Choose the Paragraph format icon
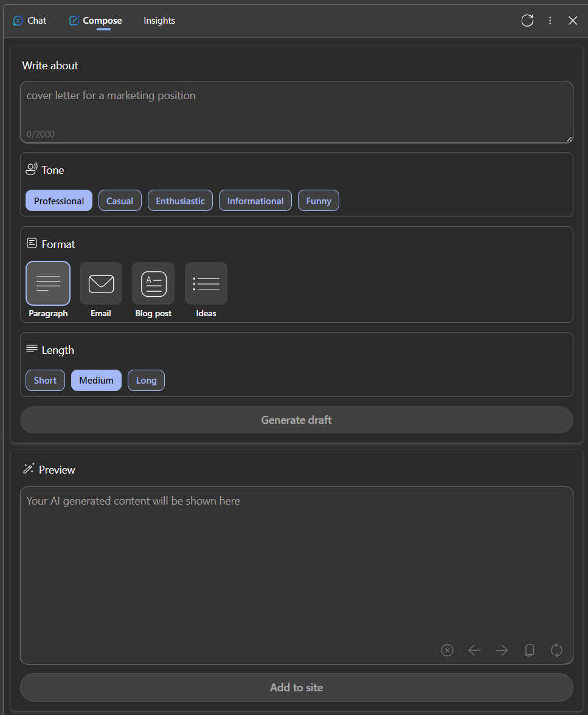The width and height of the screenshot is (588, 715). pyautogui.click(x=48, y=283)
